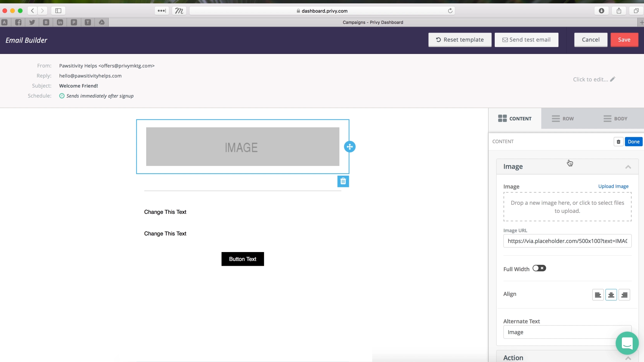The image size is (644, 362).
Task: Open the Facebook bookmark icon
Action: click(18, 22)
